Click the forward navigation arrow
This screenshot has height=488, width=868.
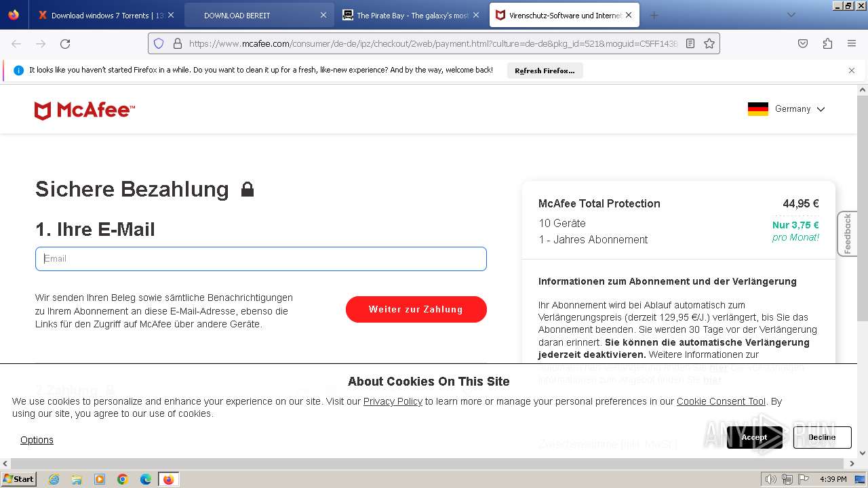click(41, 43)
